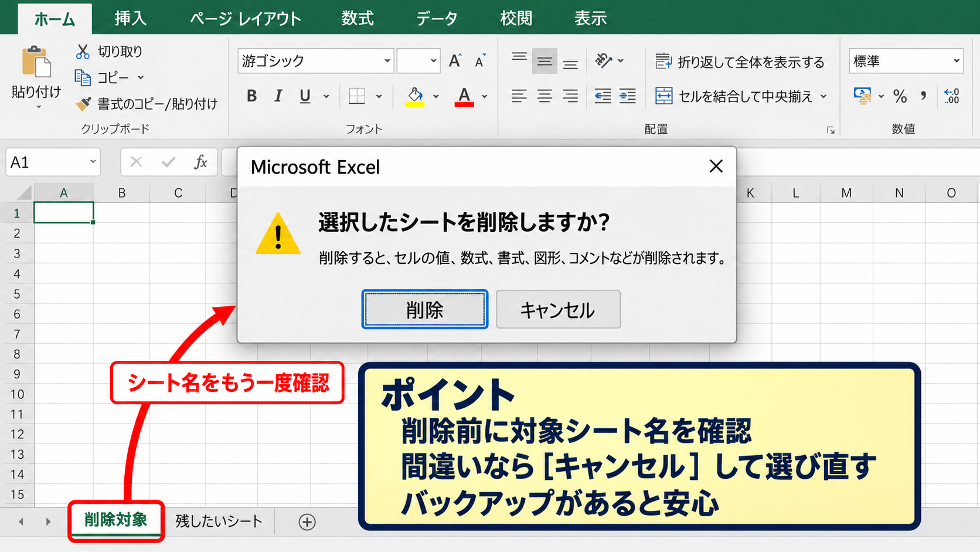Viewport: 980px width, 552px height.
Task: Increase indent icon
Action: tap(627, 96)
